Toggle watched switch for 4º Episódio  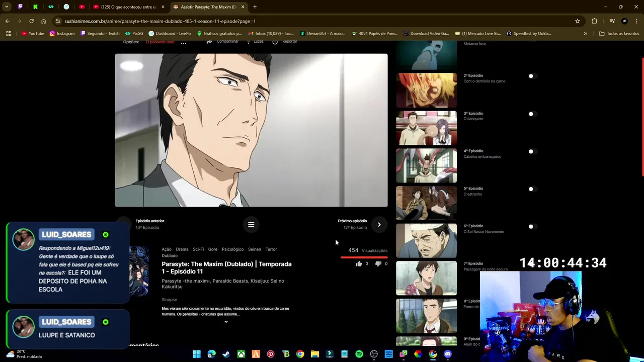(x=532, y=151)
